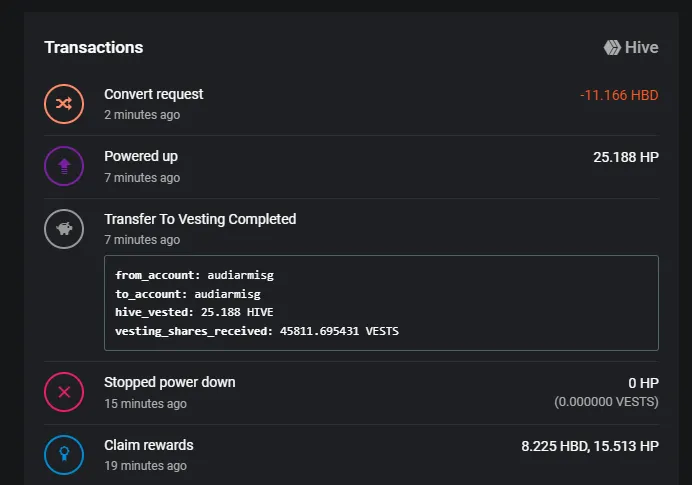
Task: Open the Powered up transaction entry
Action: [141, 156]
